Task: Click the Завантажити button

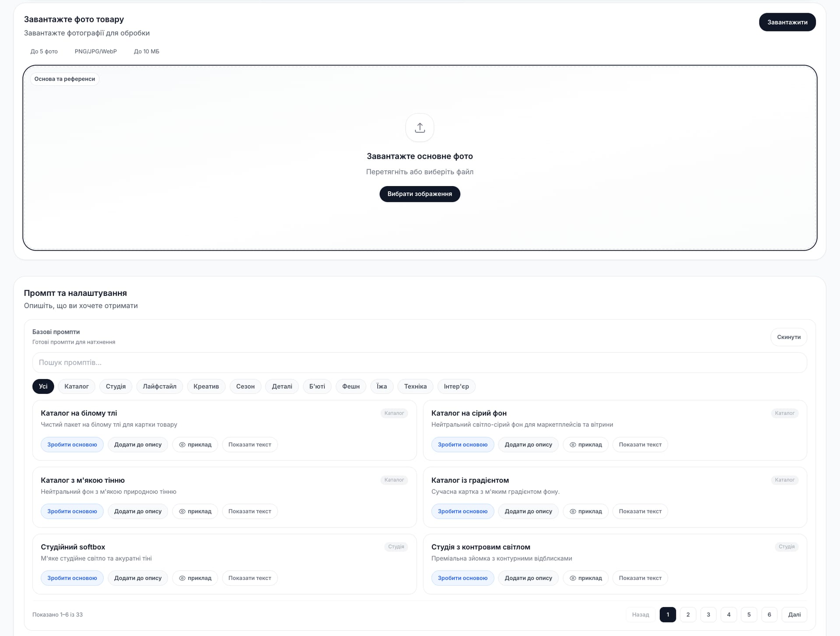Action: 787,22
